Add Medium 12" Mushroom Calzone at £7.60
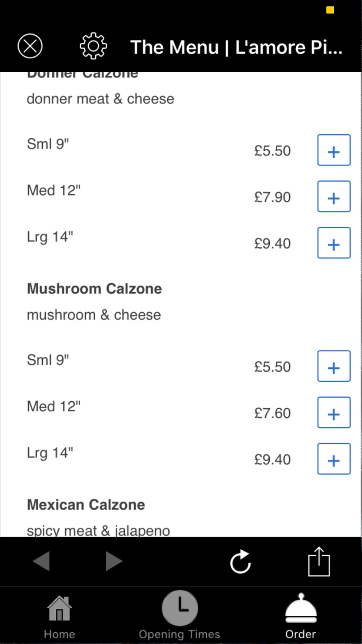Image resolution: width=362 pixels, height=644 pixels. (334, 413)
